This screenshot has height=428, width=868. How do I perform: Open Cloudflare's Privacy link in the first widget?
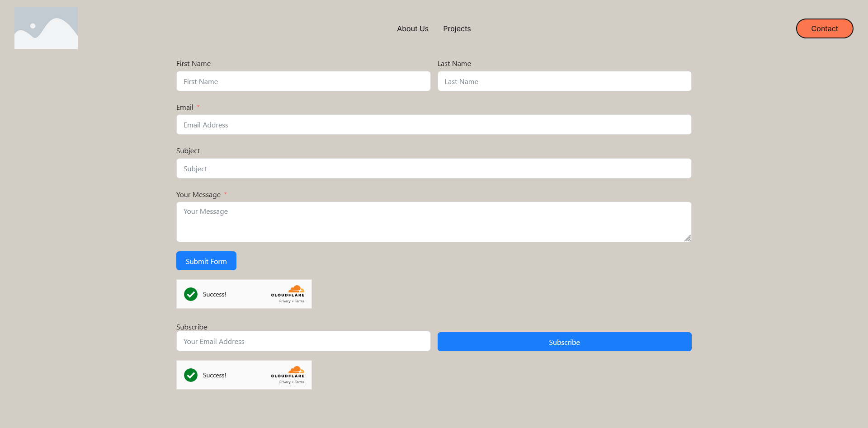tap(284, 301)
